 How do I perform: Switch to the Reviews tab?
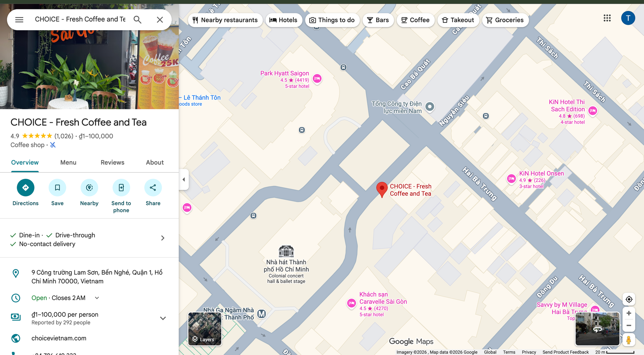pyautogui.click(x=112, y=162)
